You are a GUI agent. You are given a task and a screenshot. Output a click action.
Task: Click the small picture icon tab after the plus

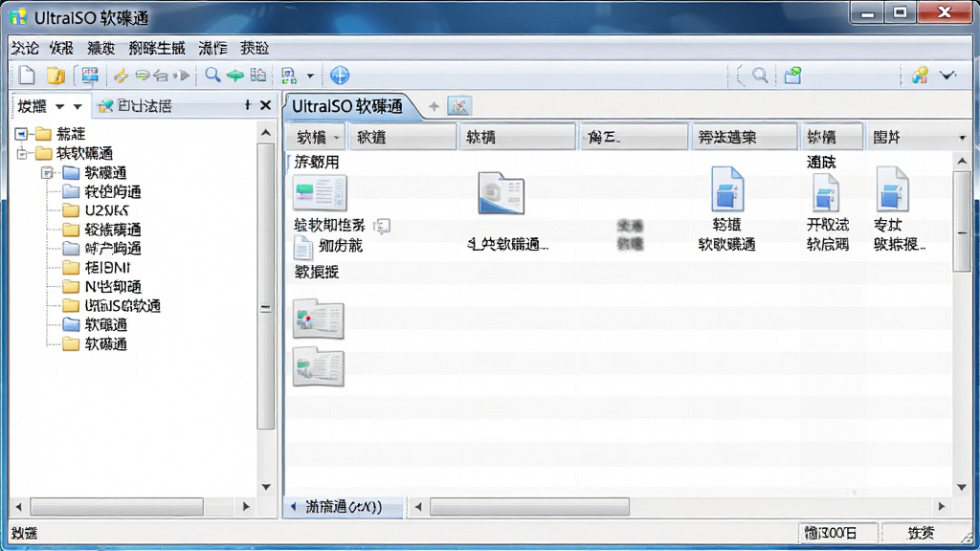pyautogui.click(x=459, y=106)
